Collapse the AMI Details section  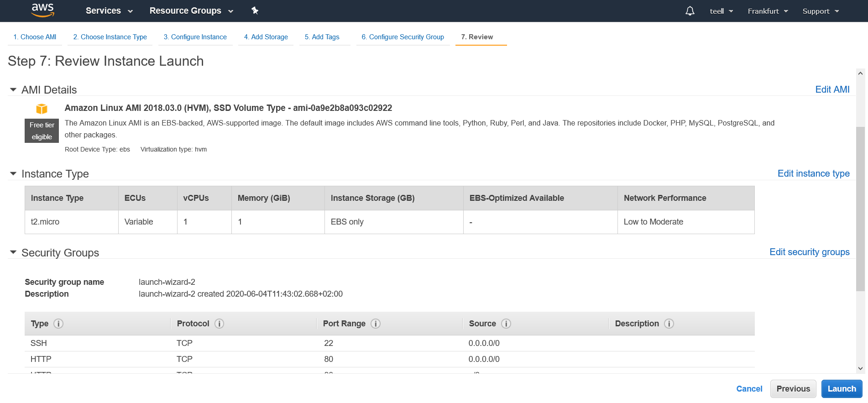pyautogui.click(x=13, y=90)
